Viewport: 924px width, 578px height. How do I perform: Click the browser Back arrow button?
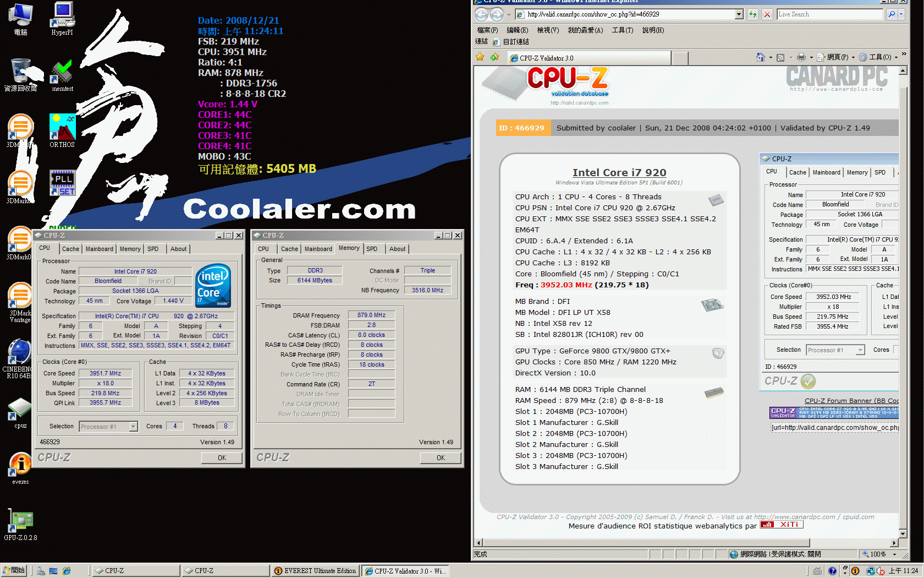click(x=481, y=14)
